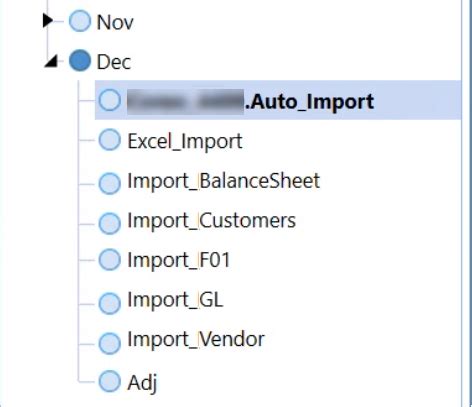Select the highlighted Auto_Import workflow item
The width and height of the screenshot is (472, 407).
[278, 100]
